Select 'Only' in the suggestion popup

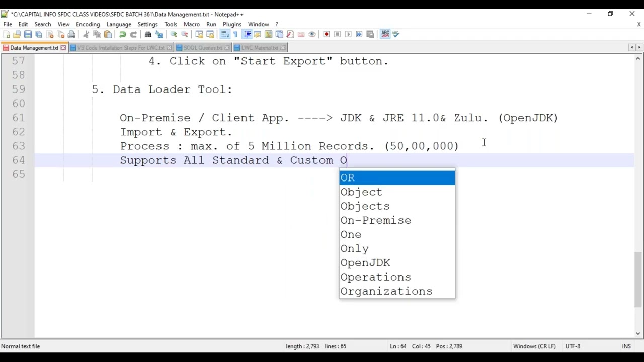click(397, 249)
